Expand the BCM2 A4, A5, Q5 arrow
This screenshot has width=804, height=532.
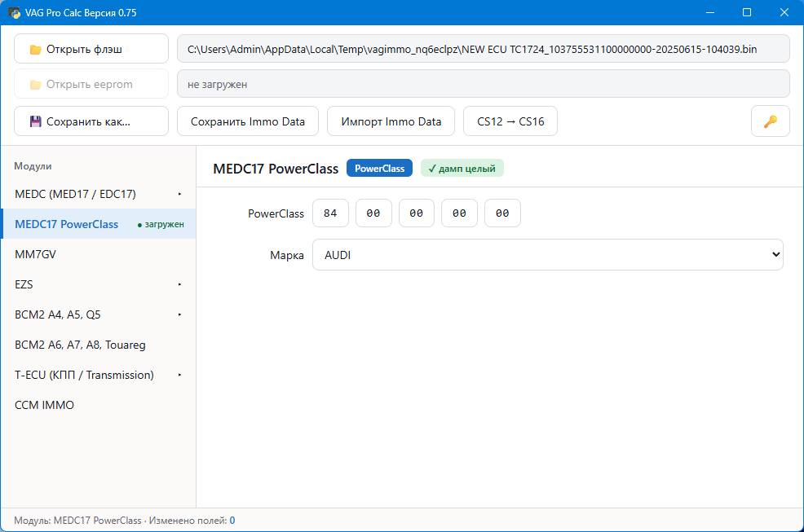179,314
